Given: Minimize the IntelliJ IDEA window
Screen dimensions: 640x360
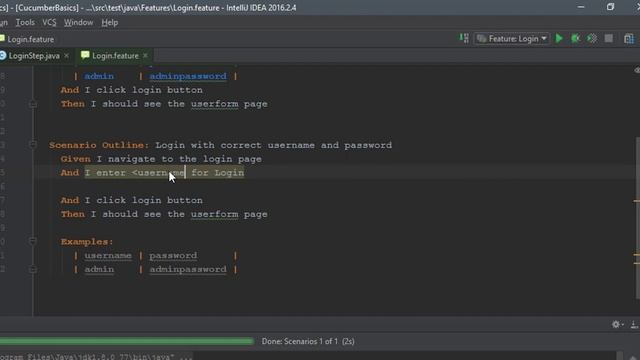Looking at the screenshot, I should point(581,7).
